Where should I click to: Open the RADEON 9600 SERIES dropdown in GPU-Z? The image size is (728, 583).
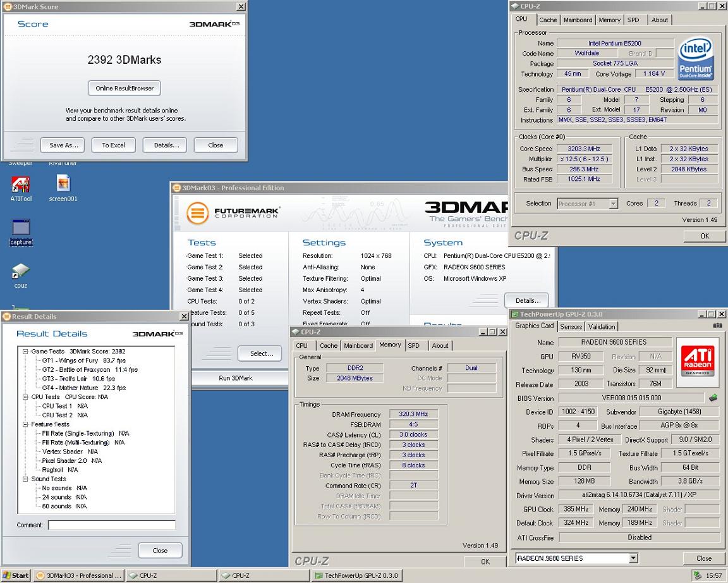coord(633,558)
